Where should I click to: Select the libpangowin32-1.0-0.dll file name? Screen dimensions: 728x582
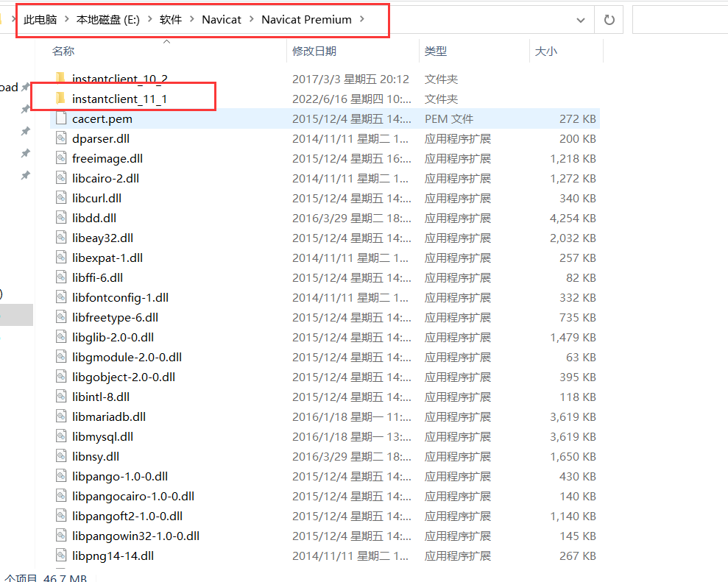(135, 536)
